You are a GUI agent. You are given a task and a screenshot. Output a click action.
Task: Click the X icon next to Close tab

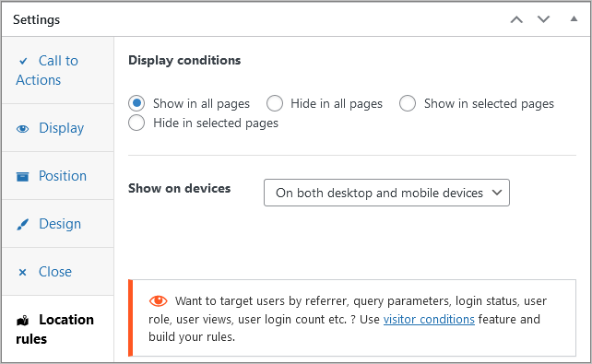tap(23, 273)
